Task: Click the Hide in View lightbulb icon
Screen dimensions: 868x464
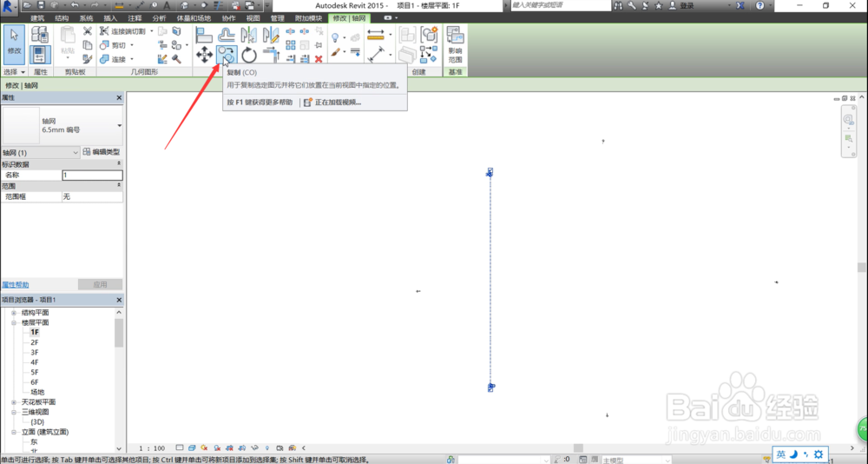Action: (335, 37)
